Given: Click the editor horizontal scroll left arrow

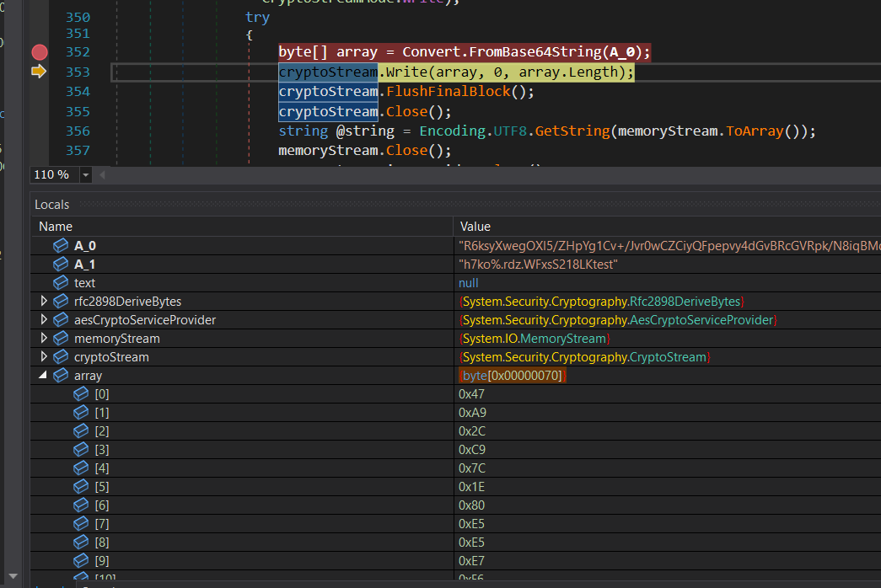Looking at the screenshot, I should click(x=103, y=175).
